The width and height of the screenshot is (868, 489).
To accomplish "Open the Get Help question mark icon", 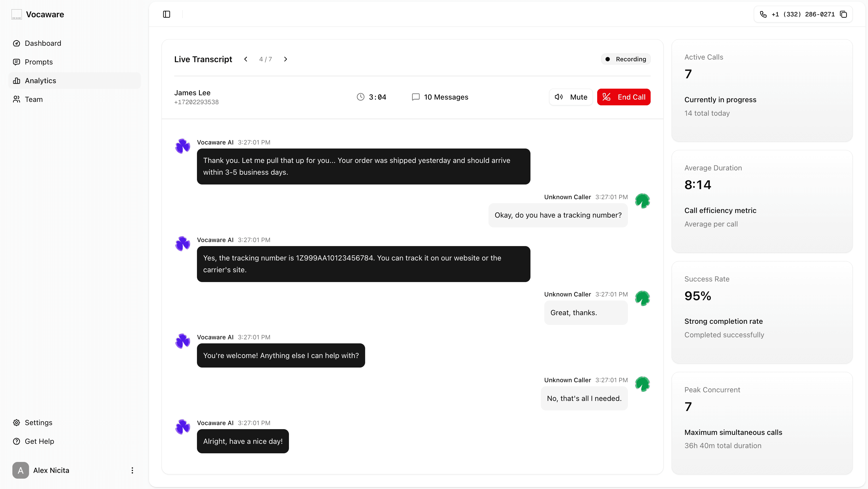I will coord(16,441).
